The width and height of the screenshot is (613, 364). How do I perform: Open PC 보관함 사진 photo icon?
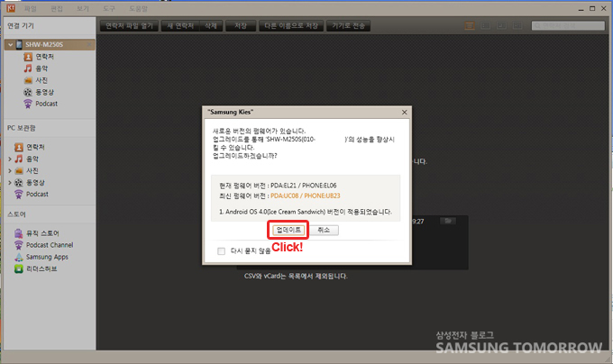19,170
